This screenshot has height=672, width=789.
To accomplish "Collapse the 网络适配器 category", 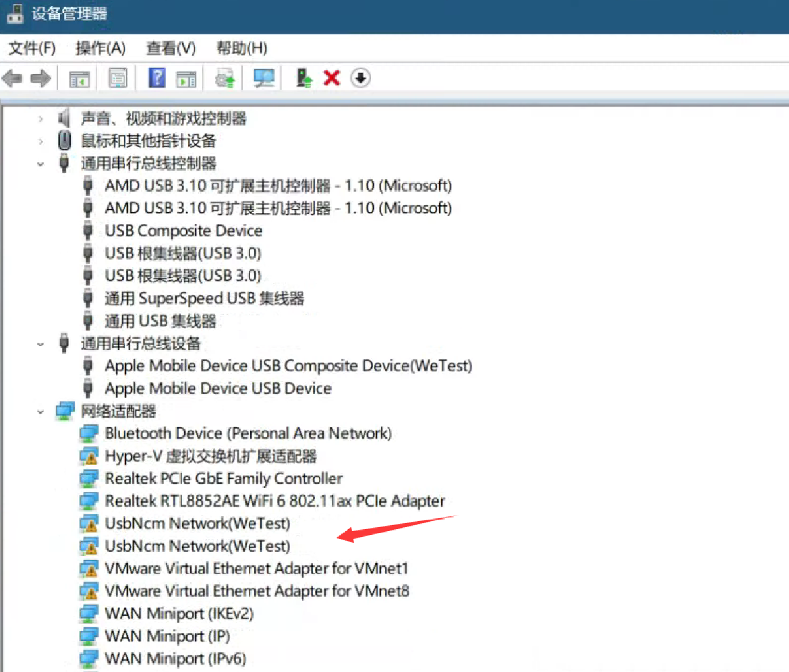I will (42, 411).
